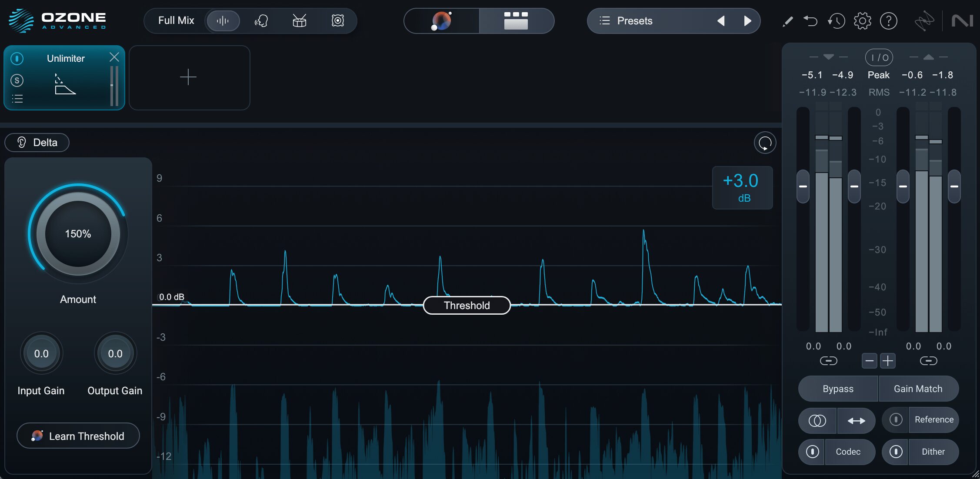Click the Ozone Advanced logo
The width and height of the screenshot is (980, 479).
(x=57, y=20)
